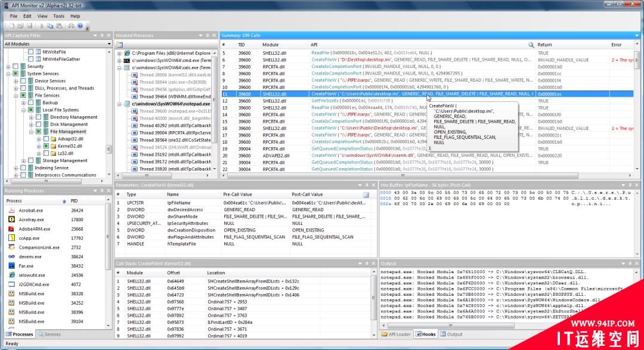Click the folder icon in Hooked Processes toolbar
The height and width of the screenshot is (350, 644).
click(119, 44)
